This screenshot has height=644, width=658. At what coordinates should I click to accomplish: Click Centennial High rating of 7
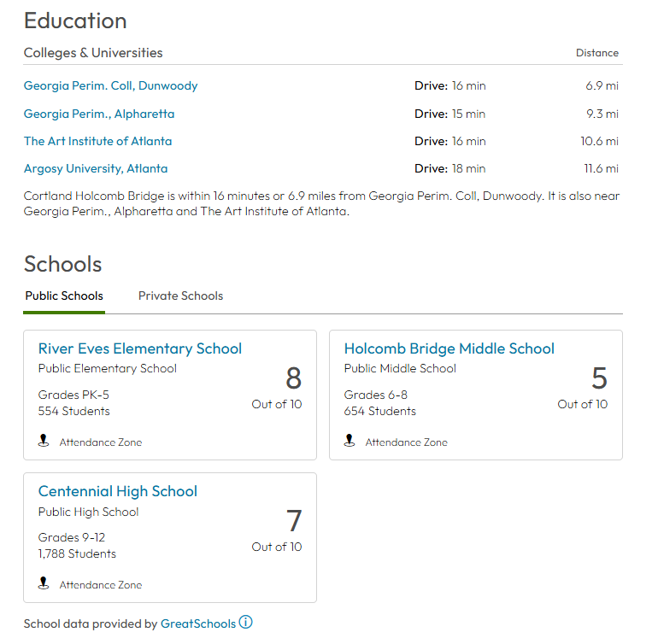[293, 521]
